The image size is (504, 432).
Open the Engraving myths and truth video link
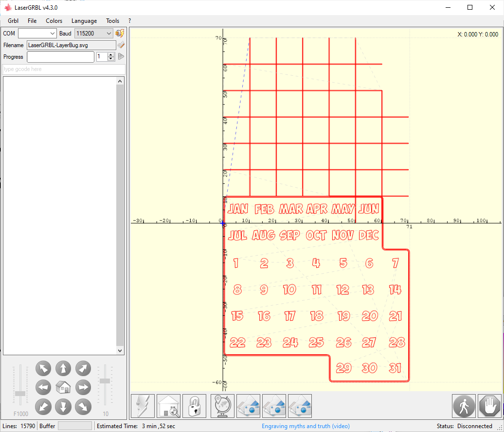click(306, 426)
